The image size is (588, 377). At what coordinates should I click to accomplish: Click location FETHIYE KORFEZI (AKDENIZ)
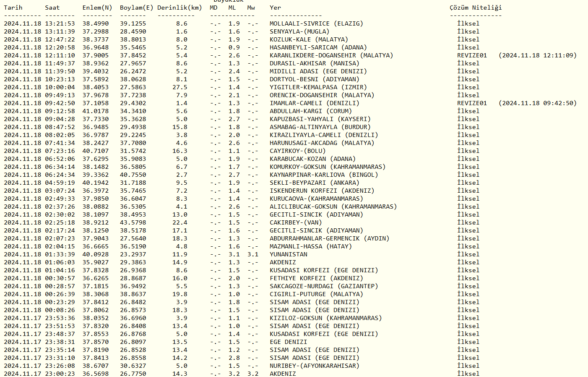tap(317, 278)
